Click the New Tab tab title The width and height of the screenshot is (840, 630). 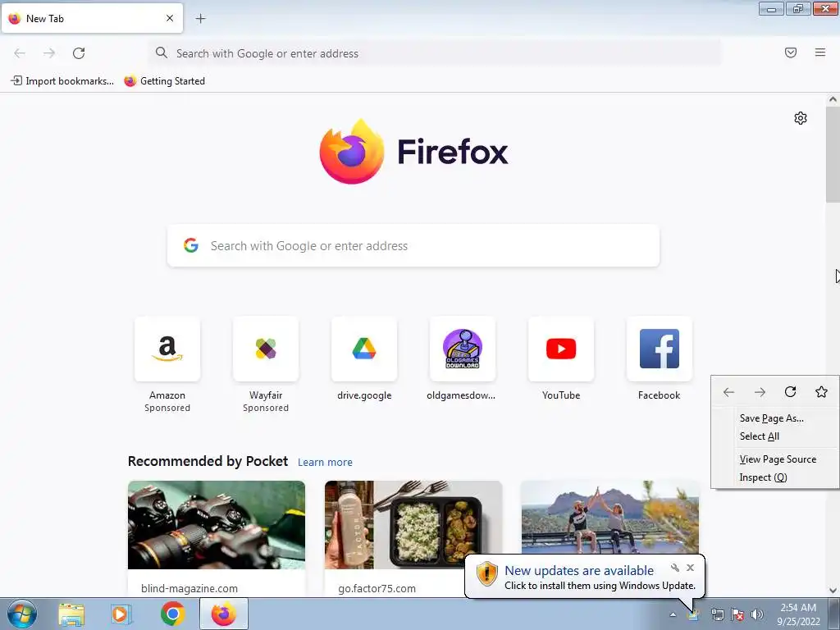pos(45,19)
